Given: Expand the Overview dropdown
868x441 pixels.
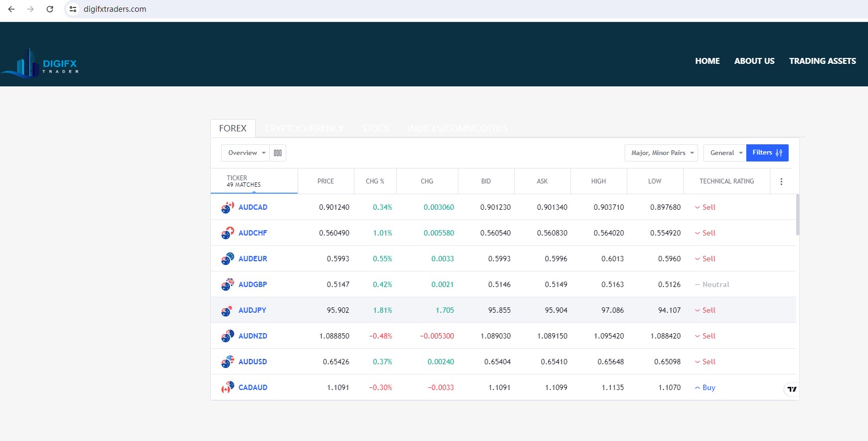Looking at the screenshot, I should click(x=246, y=153).
